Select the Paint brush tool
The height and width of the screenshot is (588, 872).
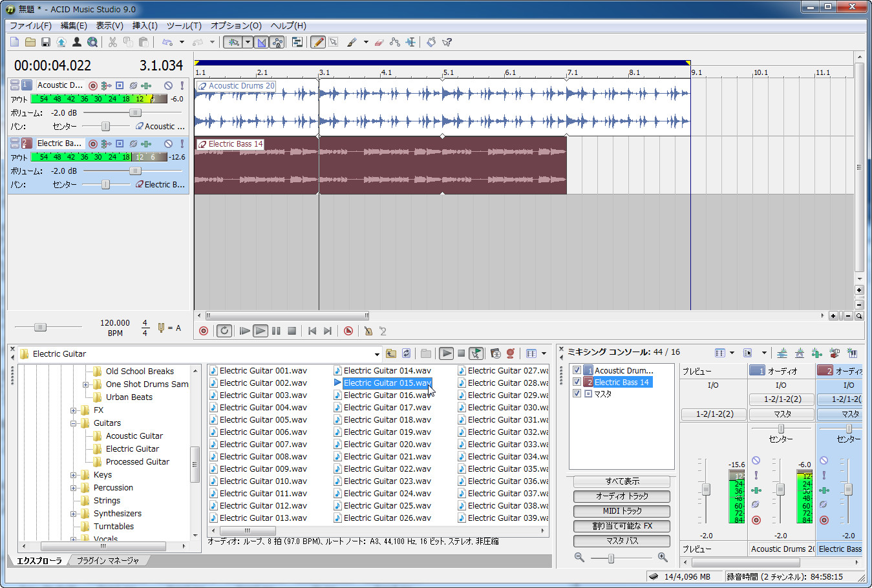[x=352, y=42]
